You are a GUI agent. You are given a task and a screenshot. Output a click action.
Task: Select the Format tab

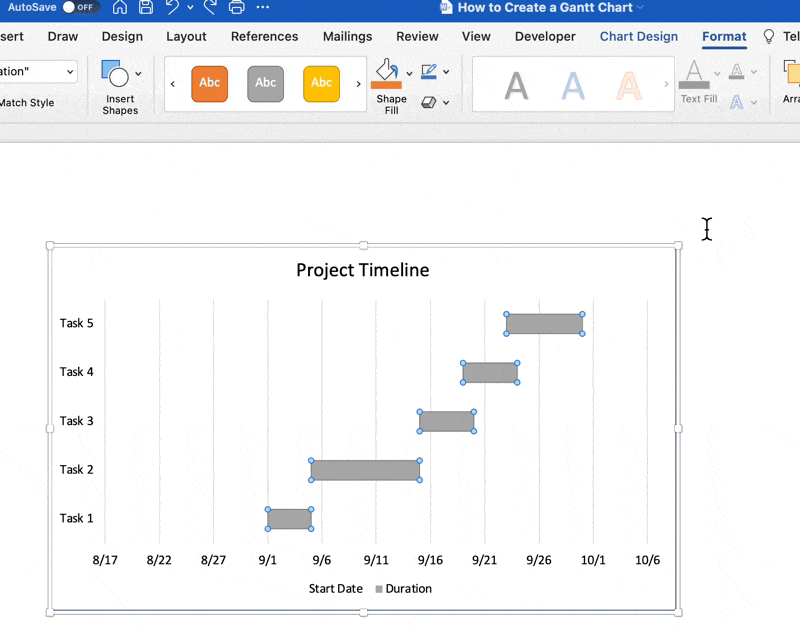pyautogui.click(x=724, y=36)
